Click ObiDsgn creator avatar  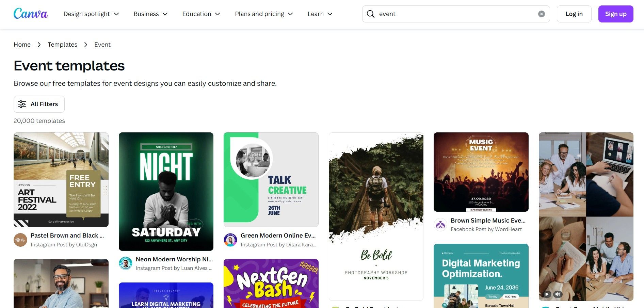coord(20,240)
